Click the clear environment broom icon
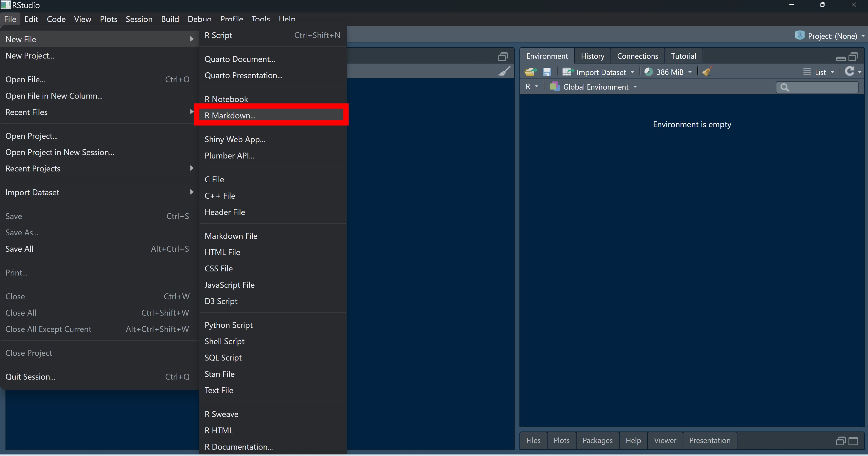The image size is (868, 456). pos(707,71)
